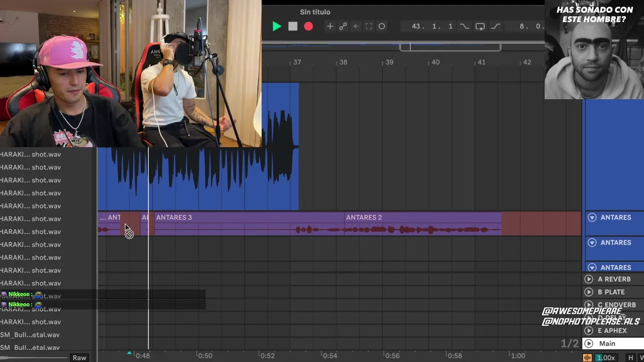Toggle the Loop switch icon
This screenshot has width=644, height=362.
click(480, 26)
